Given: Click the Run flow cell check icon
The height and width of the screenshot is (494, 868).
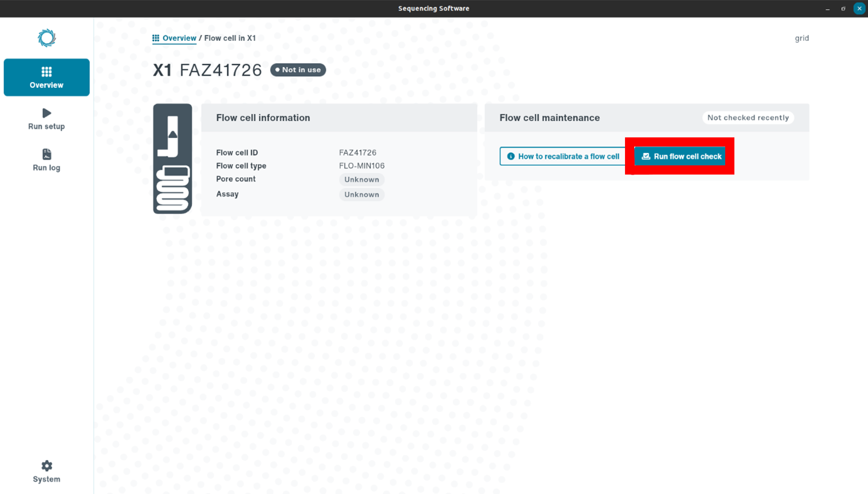Looking at the screenshot, I should tap(646, 156).
